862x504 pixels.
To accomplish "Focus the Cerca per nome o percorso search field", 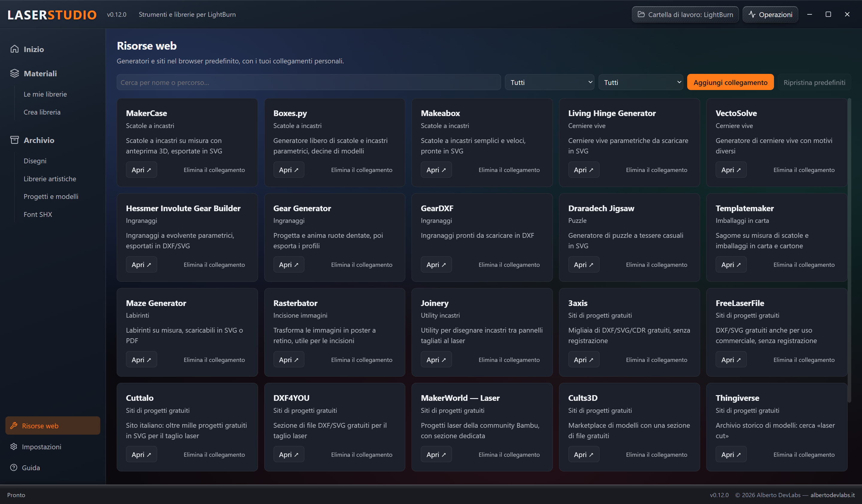I will [309, 82].
